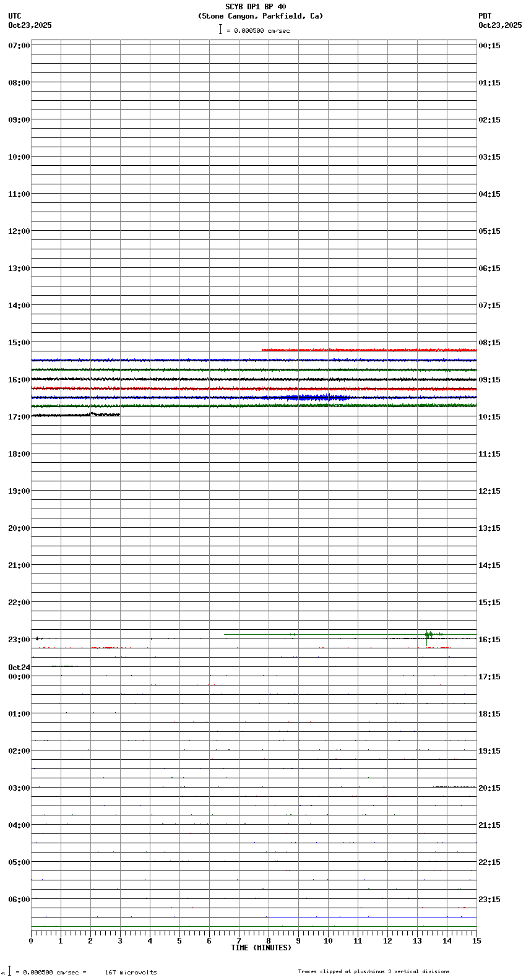Click the 05:15 PDT row label
The width and height of the screenshot is (526, 980).
(x=489, y=231)
